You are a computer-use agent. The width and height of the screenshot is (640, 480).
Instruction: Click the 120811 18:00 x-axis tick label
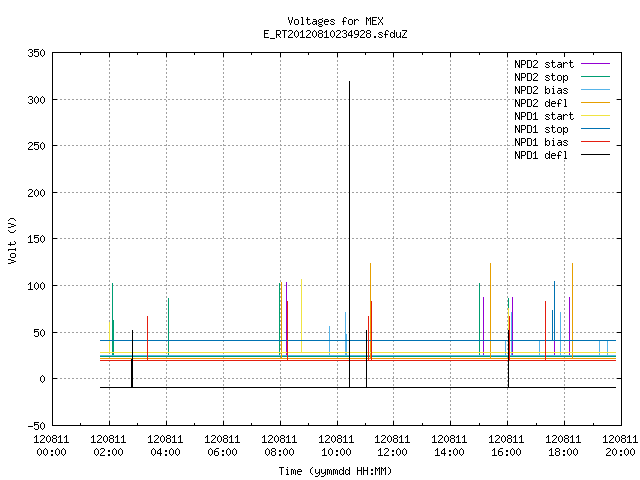click(x=563, y=446)
